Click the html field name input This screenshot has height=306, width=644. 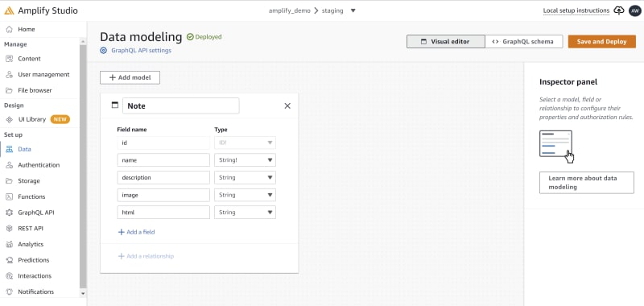[x=163, y=213]
